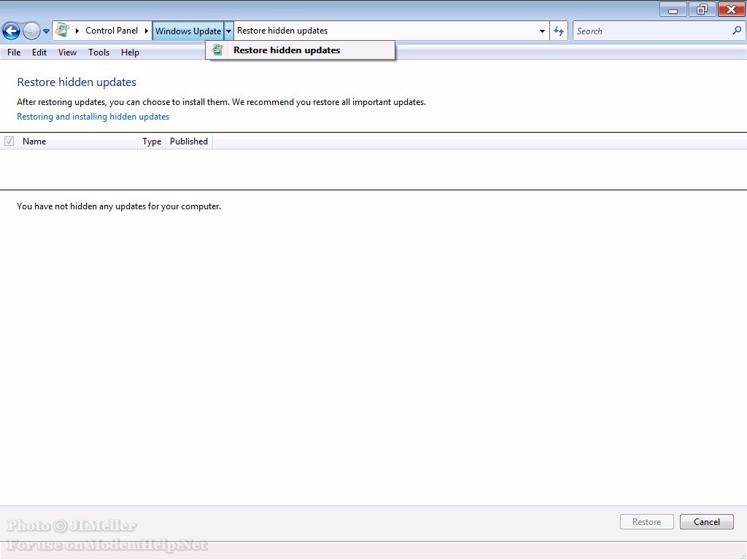This screenshot has width=747, height=560.
Task: Open the recent pages dropdown arrow
Action: click(46, 31)
